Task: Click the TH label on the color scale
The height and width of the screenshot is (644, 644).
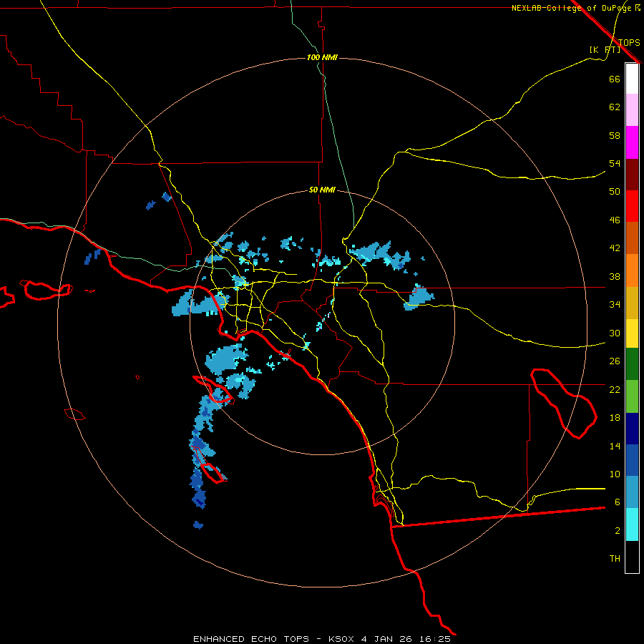Action: [615, 559]
